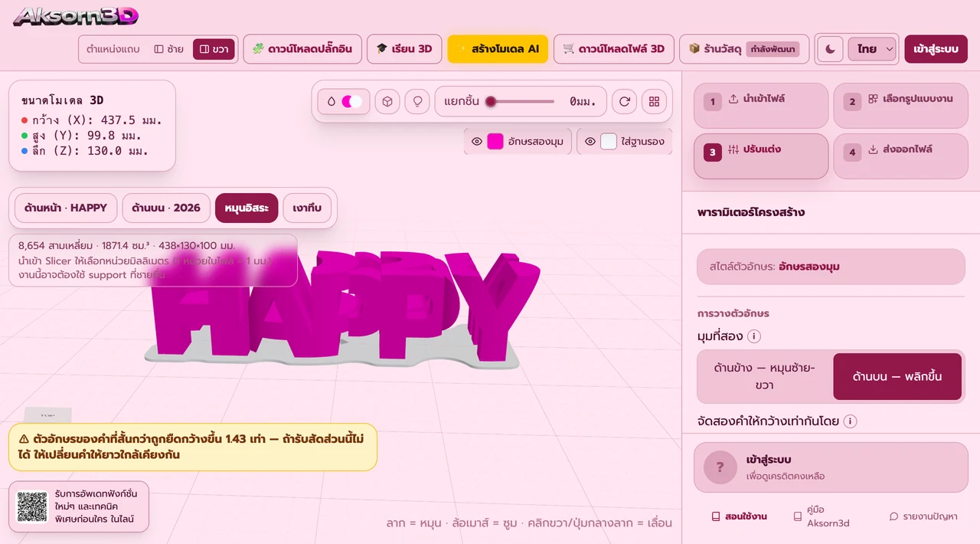Click the สร้างโมเดล AI button
This screenshot has height=544, width=980.
click(498, 49)
